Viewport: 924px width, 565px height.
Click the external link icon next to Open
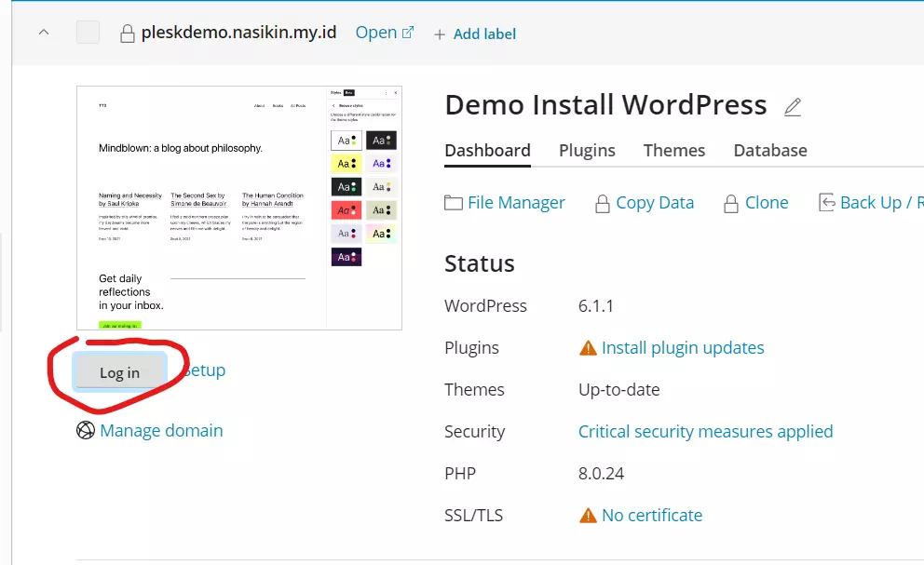click(408, 33)
